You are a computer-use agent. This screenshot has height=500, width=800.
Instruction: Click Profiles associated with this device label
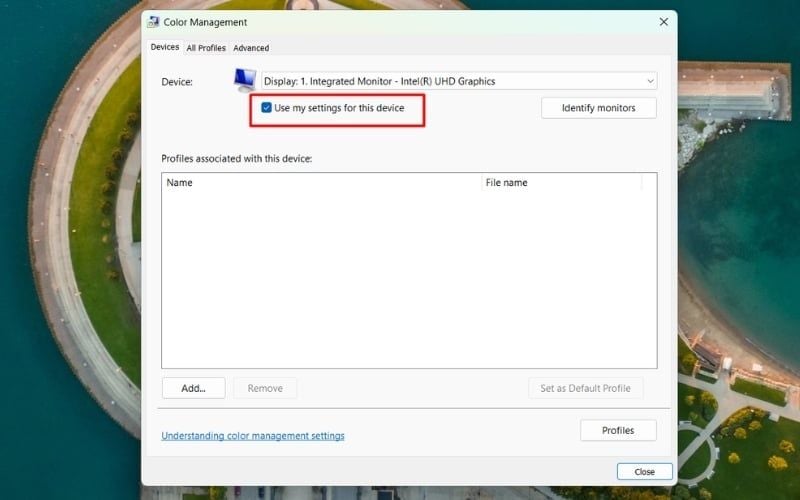click(237, 159)
